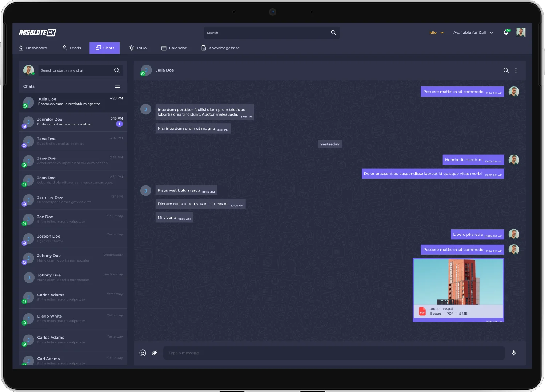
Task: Switch to the Calendar tab
Action: pos(174,48)
